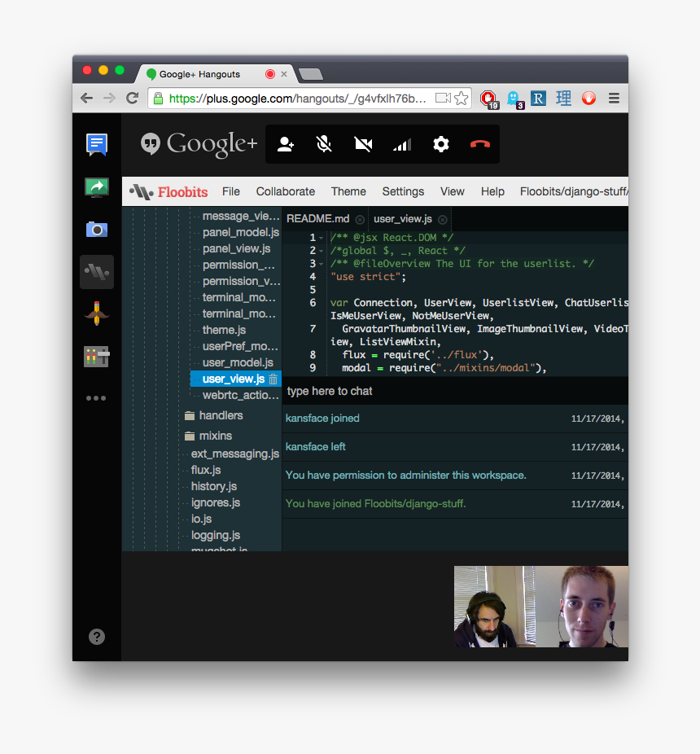Open user_model.js in file tree

[238, 362]
